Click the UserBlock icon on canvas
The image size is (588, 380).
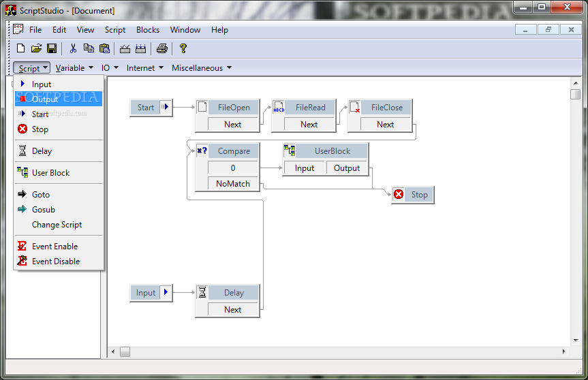click(x=289, y=151)
